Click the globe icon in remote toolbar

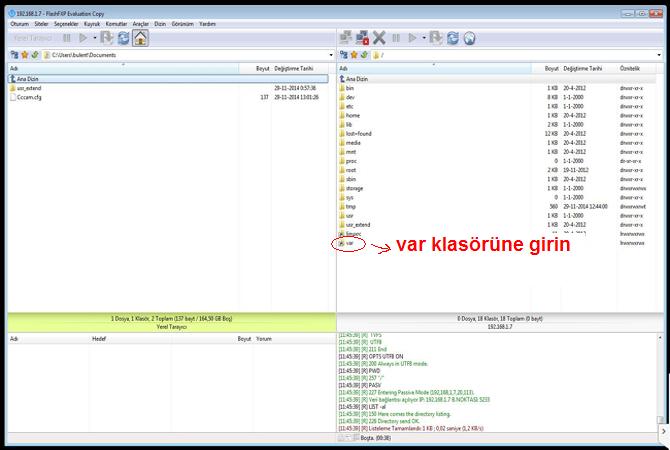(470, 38)
